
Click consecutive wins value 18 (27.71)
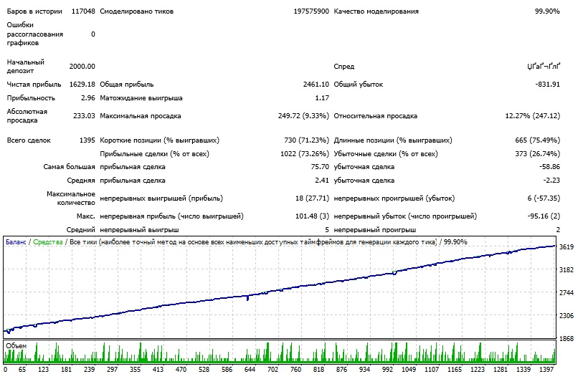tap(312, 198)
